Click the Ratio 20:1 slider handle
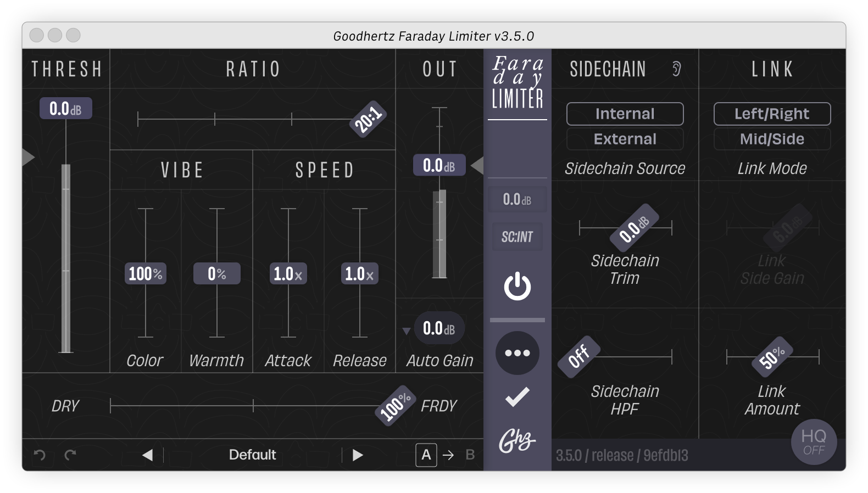868x493 pixels. pyautogui.click(x=368, y=119)
